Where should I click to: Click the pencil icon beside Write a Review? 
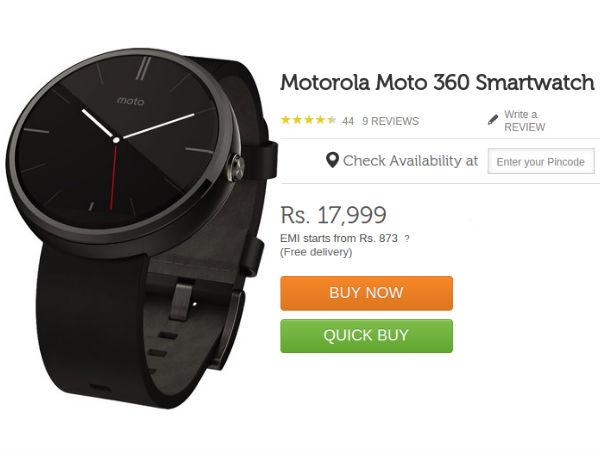click(493, 120)
